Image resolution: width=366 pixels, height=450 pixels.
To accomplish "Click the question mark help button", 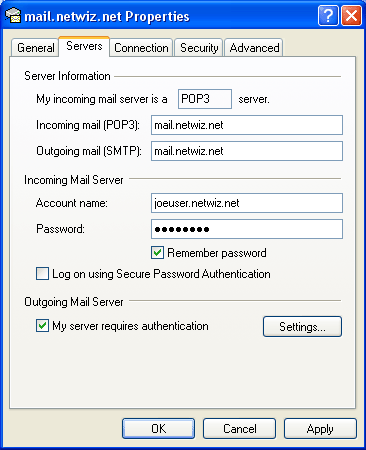I will tap(328, 15).
